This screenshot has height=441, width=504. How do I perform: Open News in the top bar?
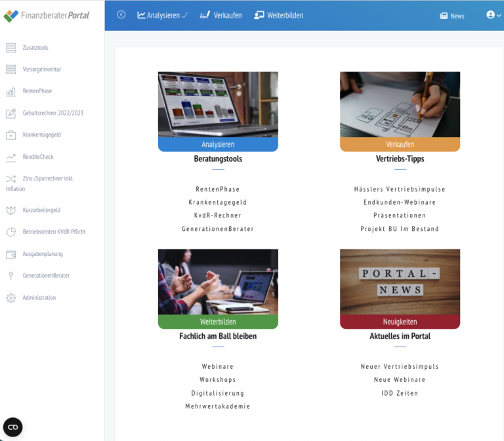(x=457, y=16)
